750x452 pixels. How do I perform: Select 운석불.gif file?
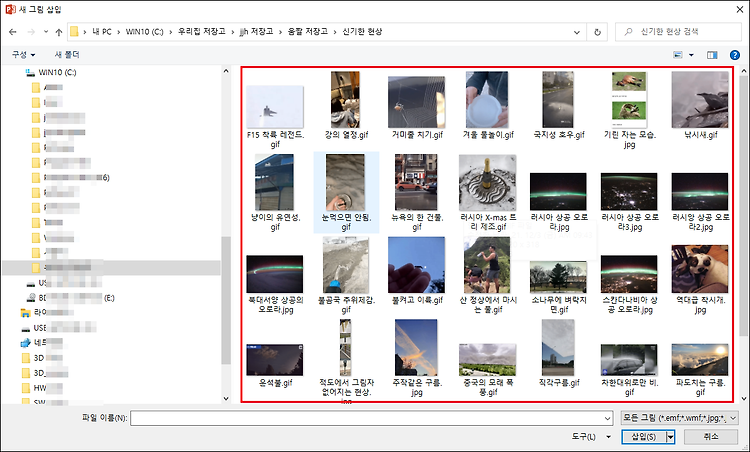pyautogui.click(x=275, y=366)
